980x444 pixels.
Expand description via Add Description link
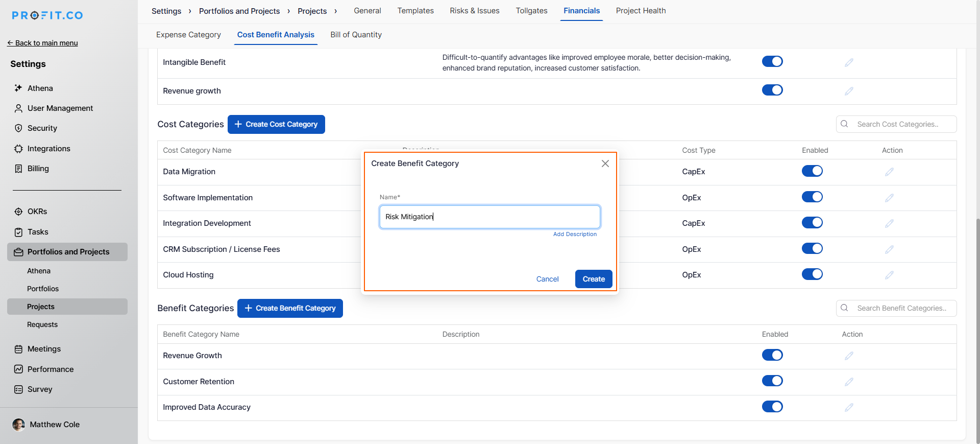575,234
